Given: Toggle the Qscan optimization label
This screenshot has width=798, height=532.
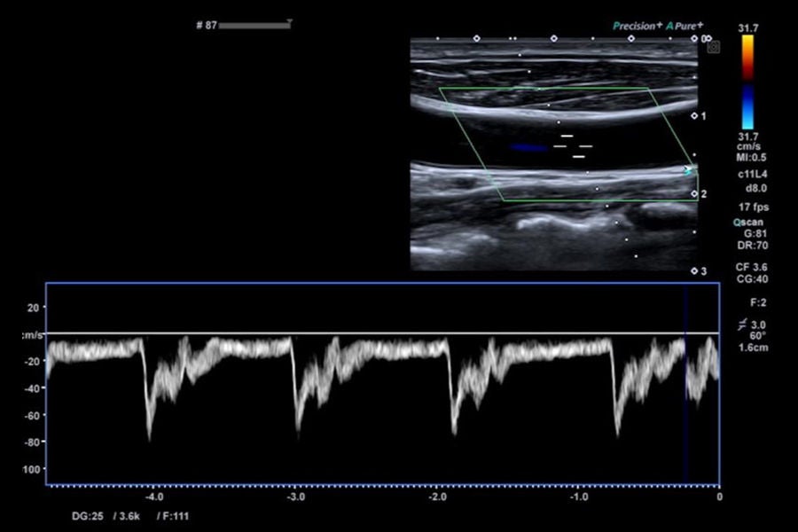Looking at the screenshot, I should click(x=748, y=222).
